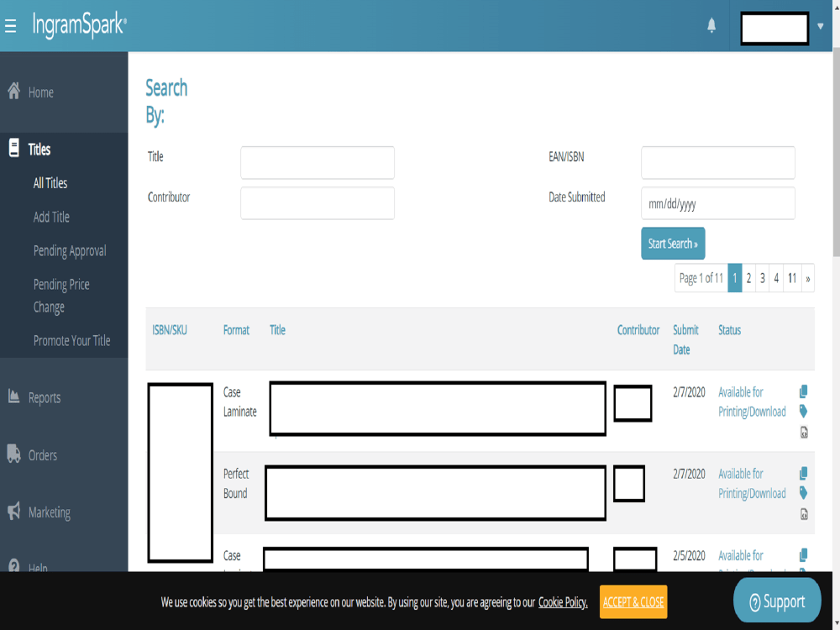Click 'Perfect Bound' format text

click(236, 484)
